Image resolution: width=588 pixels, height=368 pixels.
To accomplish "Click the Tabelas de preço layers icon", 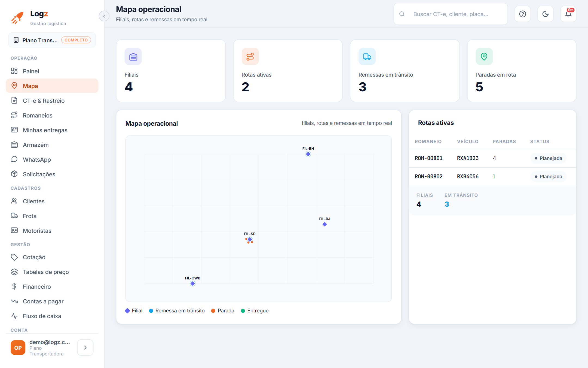I will [14, 272].
